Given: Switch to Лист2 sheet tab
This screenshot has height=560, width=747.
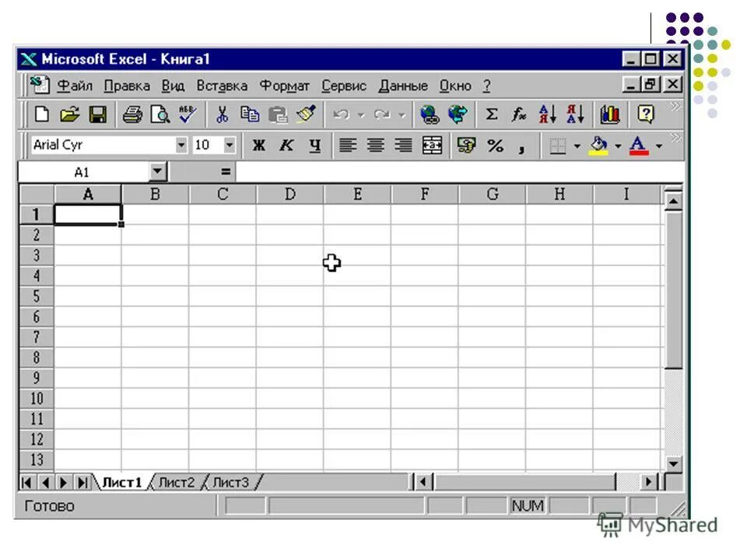Looking at the screenshot, I should pyautogui.click(x=177, y=482).
